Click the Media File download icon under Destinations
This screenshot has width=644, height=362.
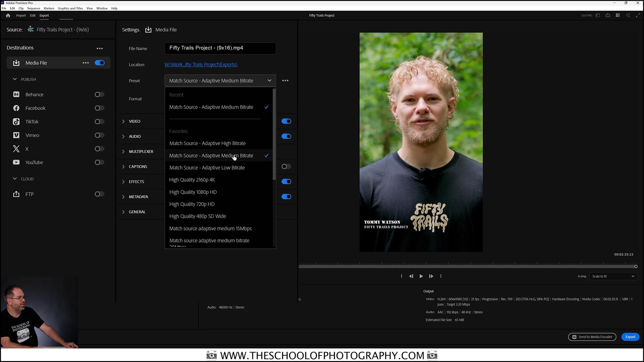point(16,63)
